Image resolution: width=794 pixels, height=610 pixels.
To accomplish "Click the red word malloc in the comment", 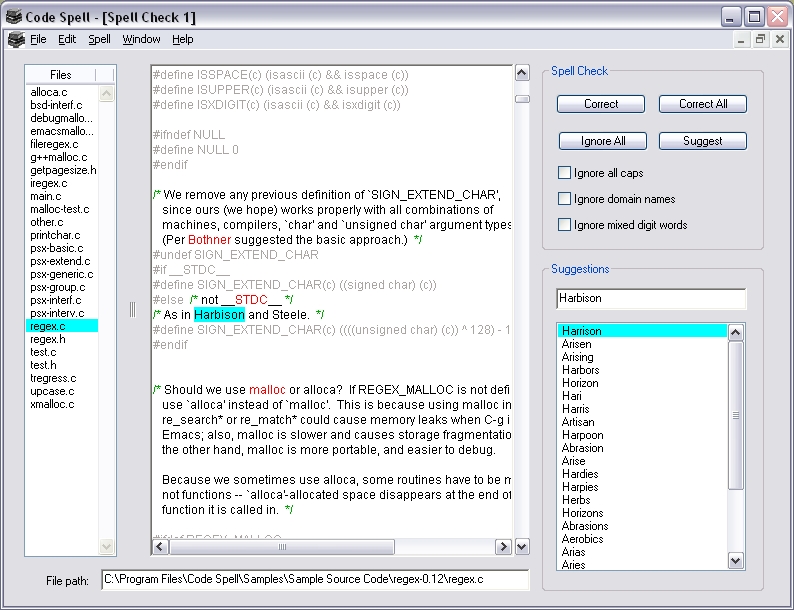I will point(267,390).
